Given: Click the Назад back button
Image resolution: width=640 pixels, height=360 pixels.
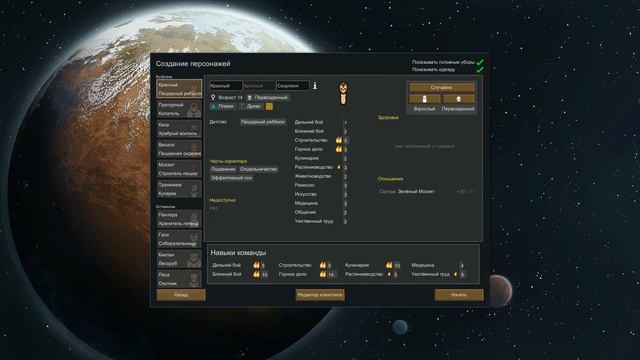Looking at the screenshot, I should click(181, 295).
